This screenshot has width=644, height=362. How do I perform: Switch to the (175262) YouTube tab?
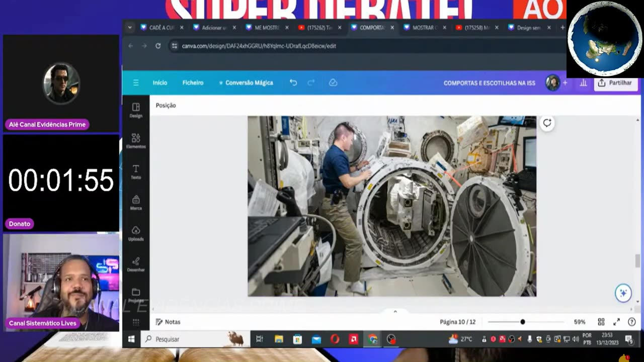319,28
